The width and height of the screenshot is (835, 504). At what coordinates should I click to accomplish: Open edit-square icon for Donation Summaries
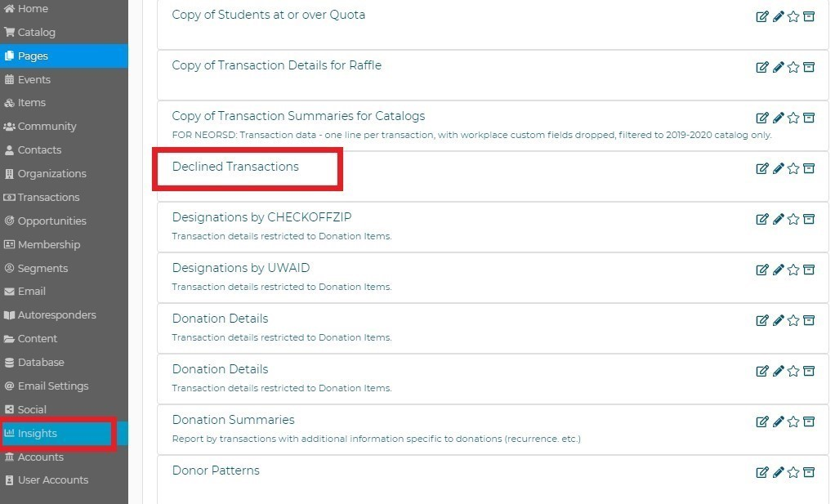[x=762, y=421]
